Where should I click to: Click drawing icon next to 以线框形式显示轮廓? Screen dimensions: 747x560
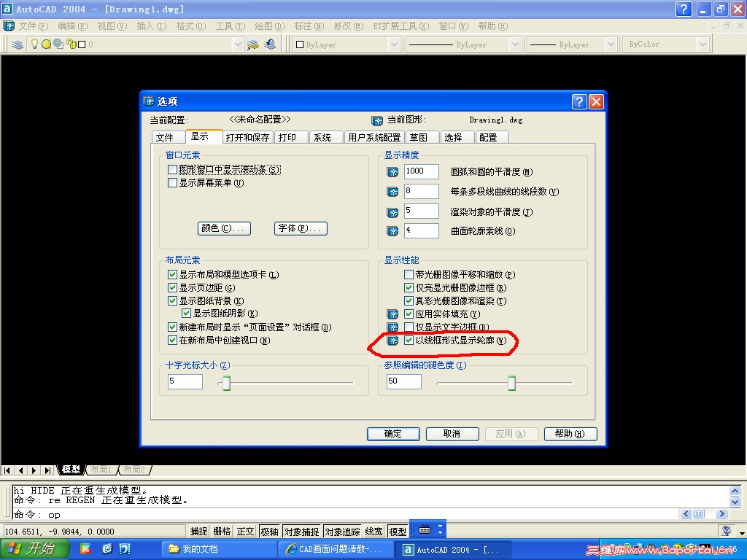[x=392, y=340]
